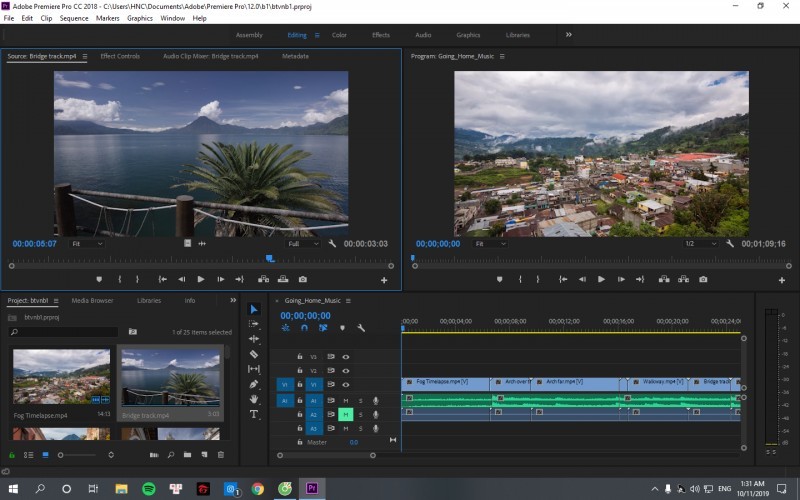The width and height of the screenshot is (800, 500).
Task: Click Export Frame camera in Source monitor
Action: click(x=303, y=280)
